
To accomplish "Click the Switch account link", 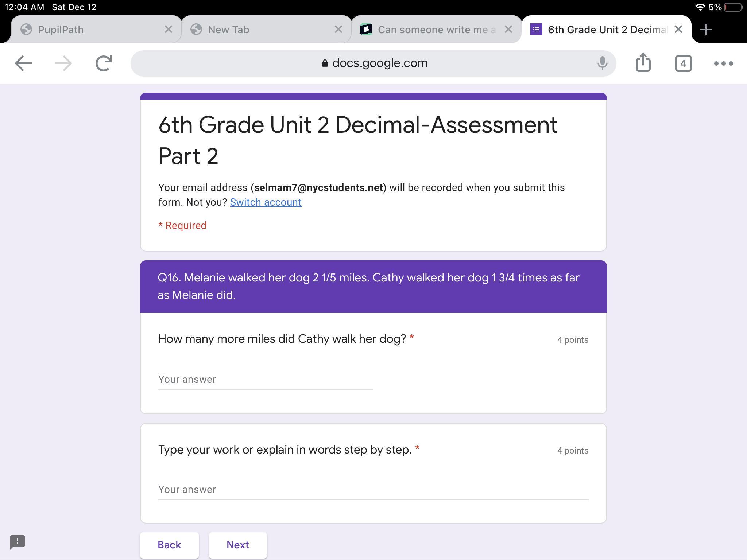I will click(x=266, y=202).
